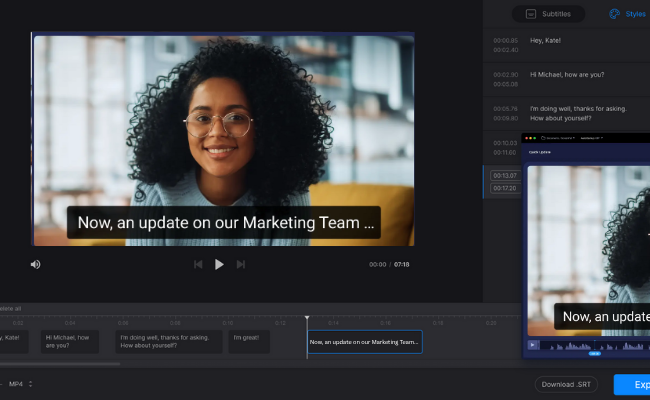650x400 pixels.
Task: Play the video preview
Action: (219, 264)
